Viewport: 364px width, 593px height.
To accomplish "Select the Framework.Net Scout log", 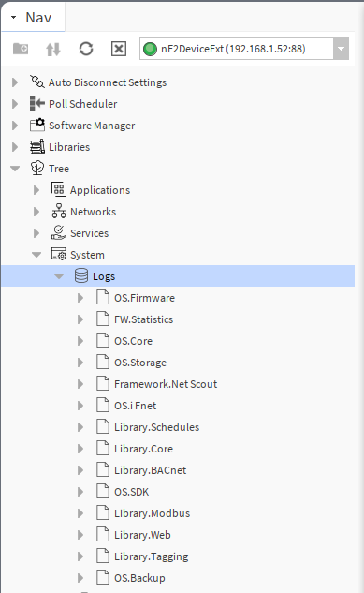I will click(166, 384).
